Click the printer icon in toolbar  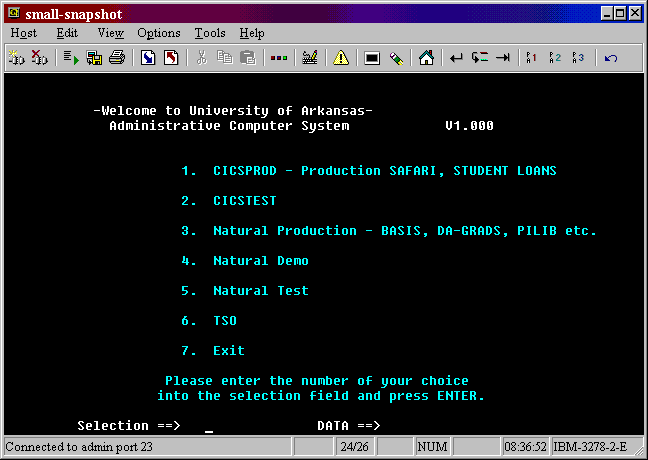(x=117, y=57)
